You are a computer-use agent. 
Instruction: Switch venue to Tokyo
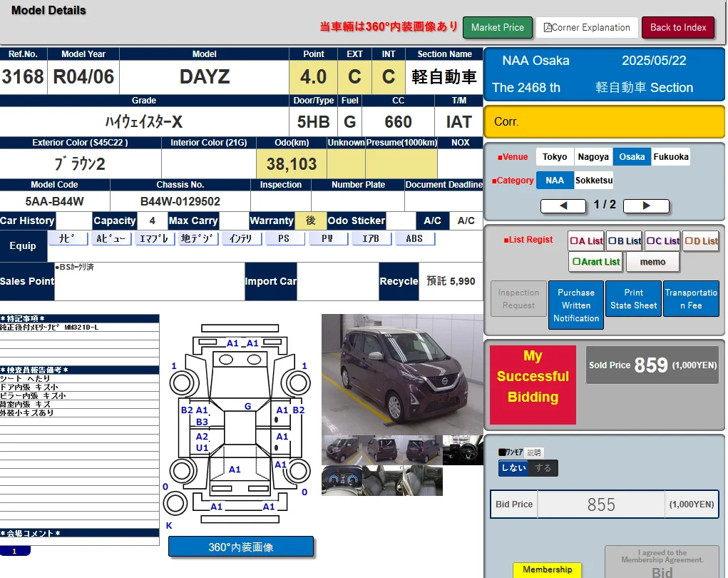pos(555,156)
